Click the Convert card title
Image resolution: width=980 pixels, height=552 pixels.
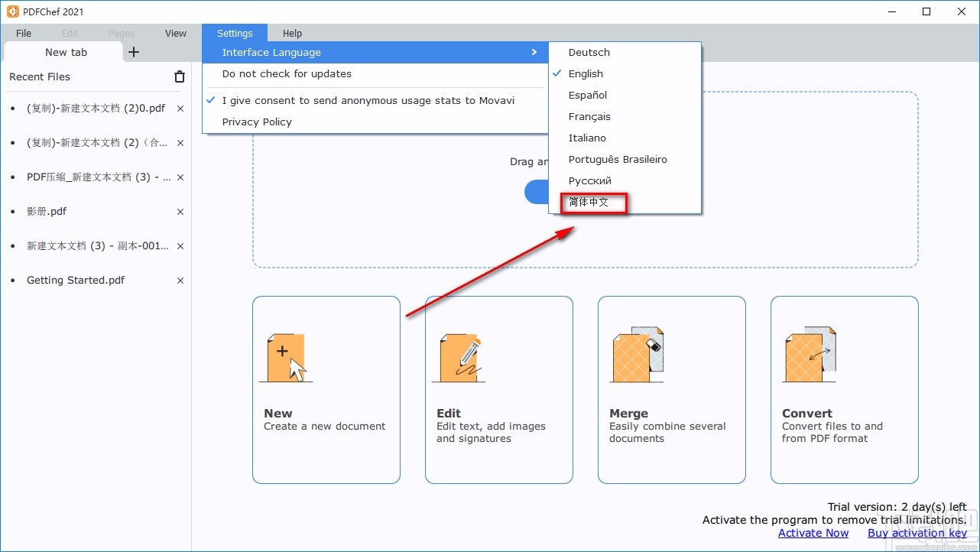click(x=807, y=413)
